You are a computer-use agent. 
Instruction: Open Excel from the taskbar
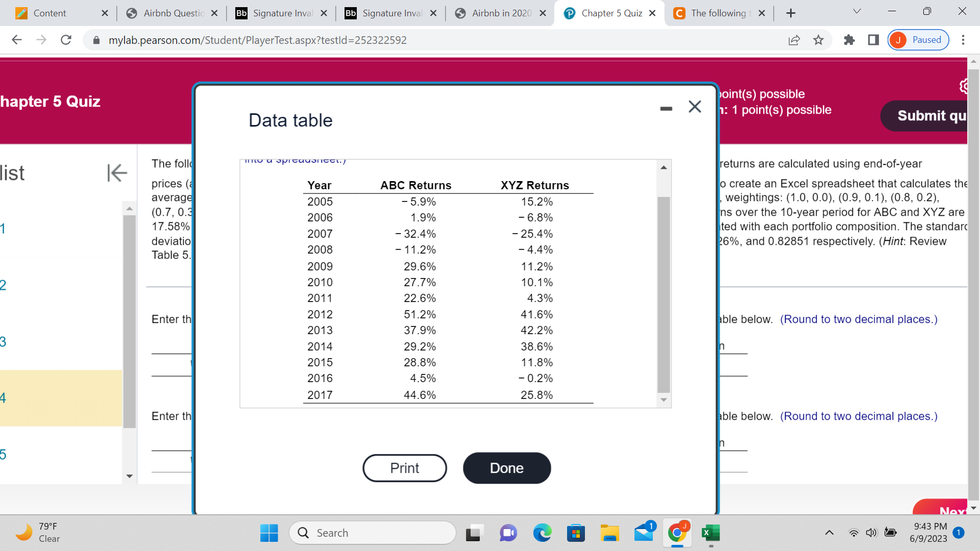tap(710, 533)
